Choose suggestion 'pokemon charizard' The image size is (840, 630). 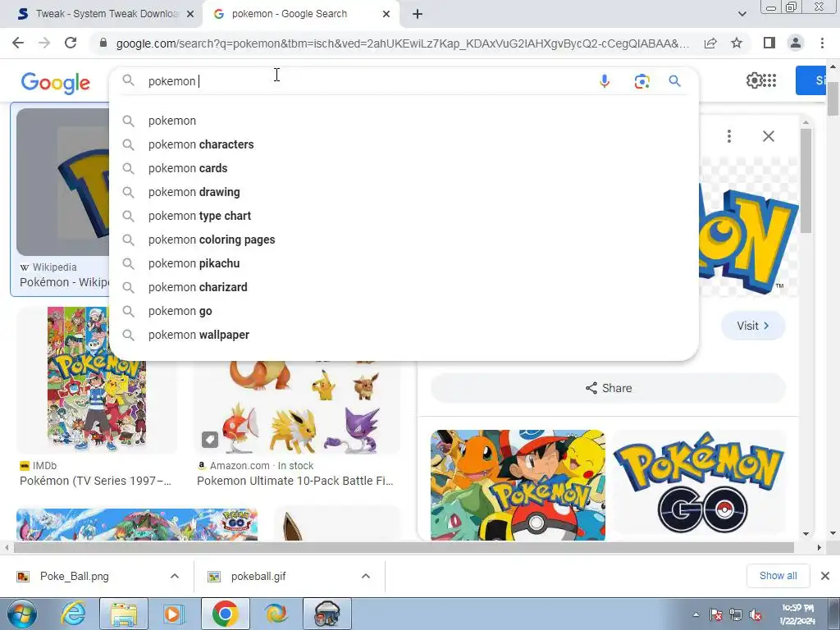[404, 287]
